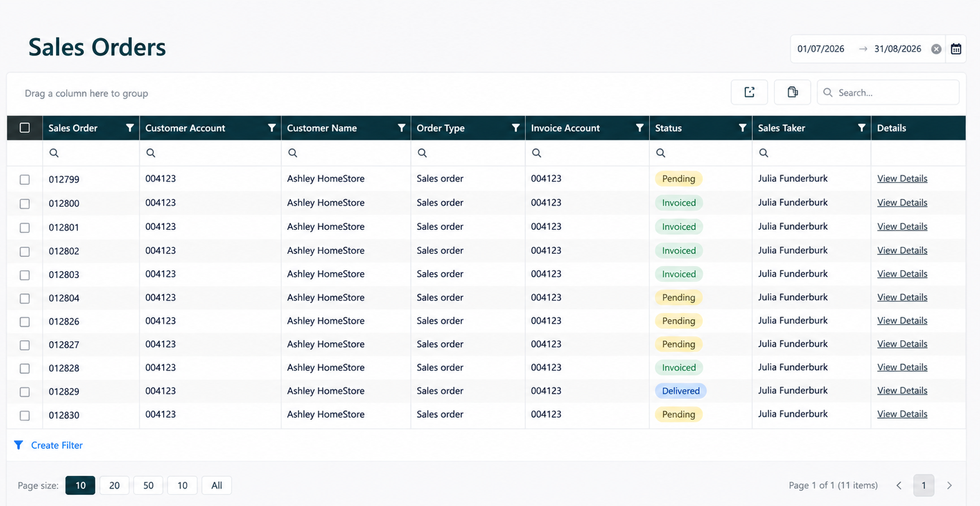
Task: Open the Sales Taker column filter funnel
Action: pos(861,128)
